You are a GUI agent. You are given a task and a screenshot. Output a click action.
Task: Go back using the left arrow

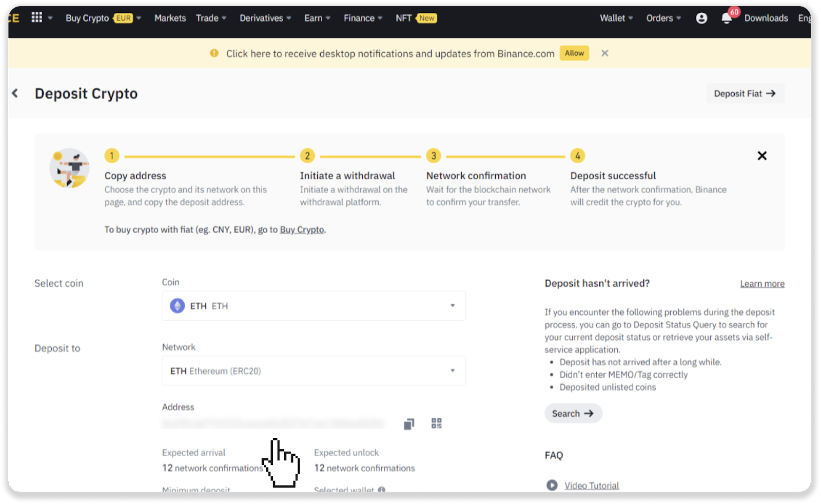(x=15, y=93)
